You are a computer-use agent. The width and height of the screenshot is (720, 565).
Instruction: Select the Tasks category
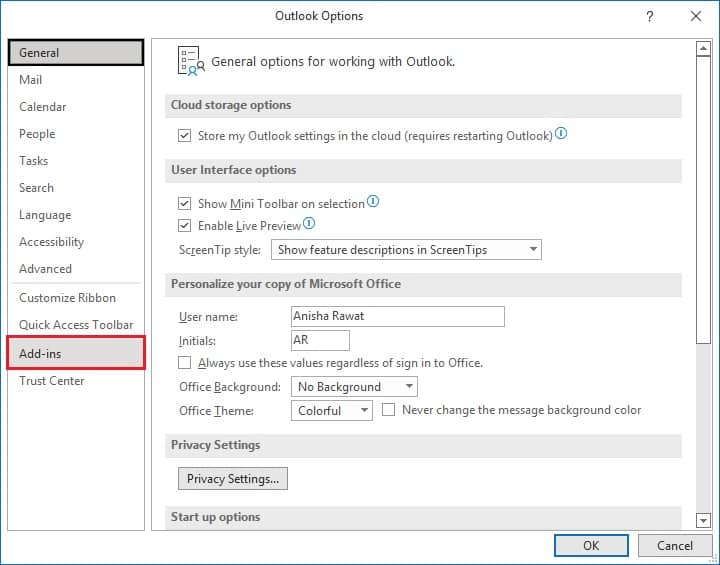[76, 161]
